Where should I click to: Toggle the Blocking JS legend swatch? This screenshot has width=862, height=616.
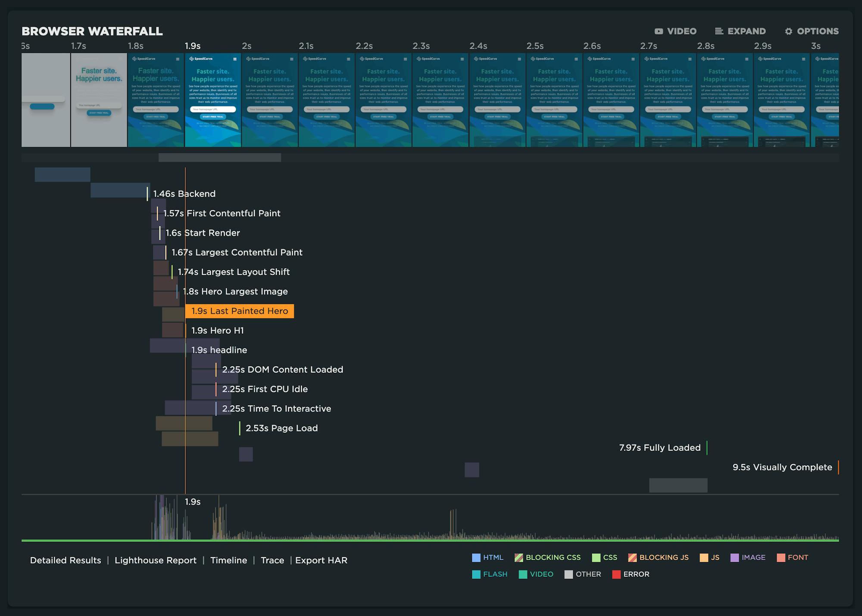point(632,558)
